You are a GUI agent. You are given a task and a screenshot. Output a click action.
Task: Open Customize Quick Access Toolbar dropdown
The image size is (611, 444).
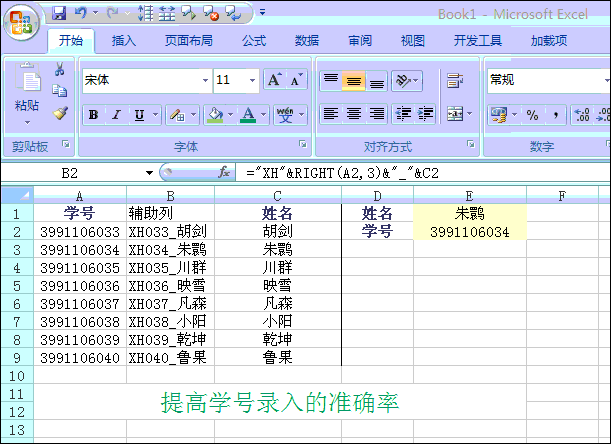[x=262, y=12]
